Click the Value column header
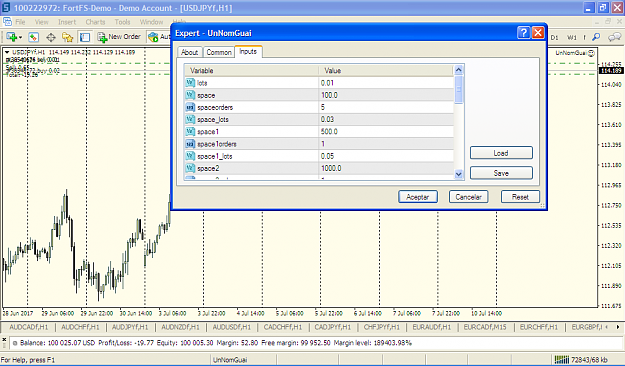This screenshot has width=625, height=366. (x=386, y=71)
